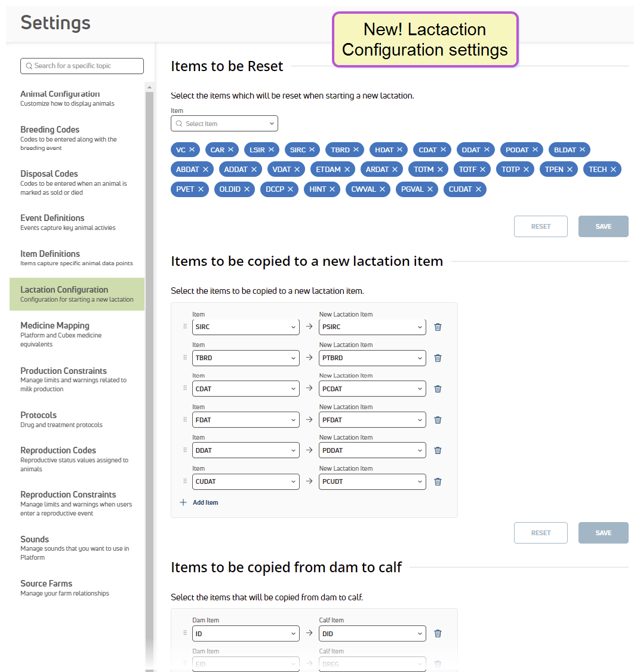Open Animal Configuration settings
Screen dimensions: 634x672
[x=77, y=98]
